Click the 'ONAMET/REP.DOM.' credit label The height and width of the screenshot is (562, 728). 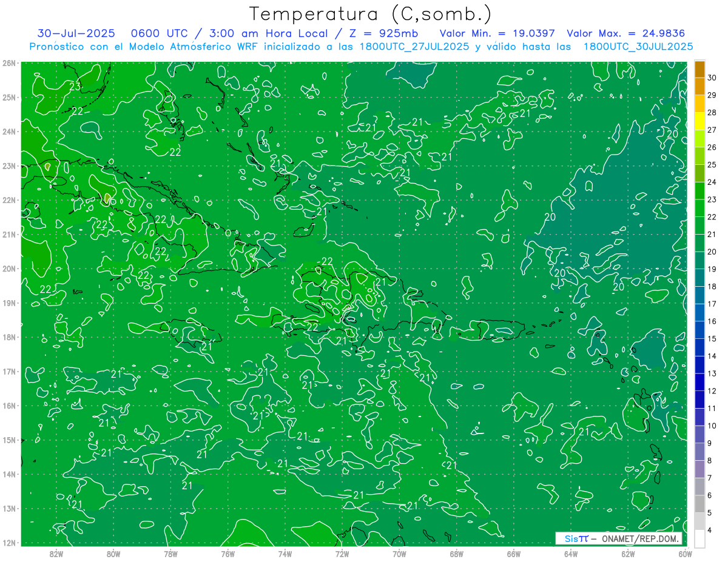pos(640,538)
